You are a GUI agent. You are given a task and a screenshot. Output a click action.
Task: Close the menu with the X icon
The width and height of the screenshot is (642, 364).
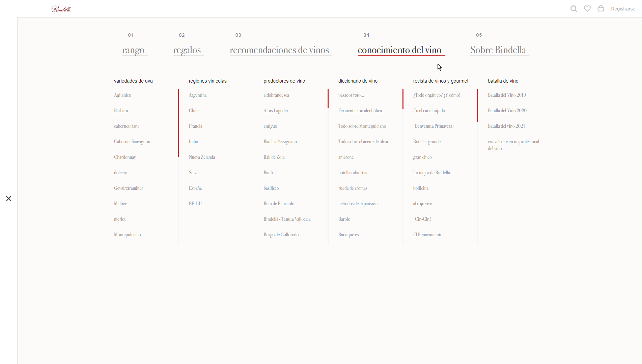click(9, 199)
